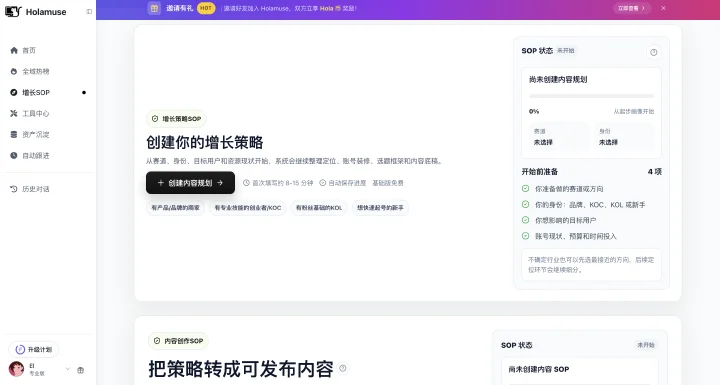Select the 有产品/品牌的商家 chip
Screen dimensions: 720x385
175,208
